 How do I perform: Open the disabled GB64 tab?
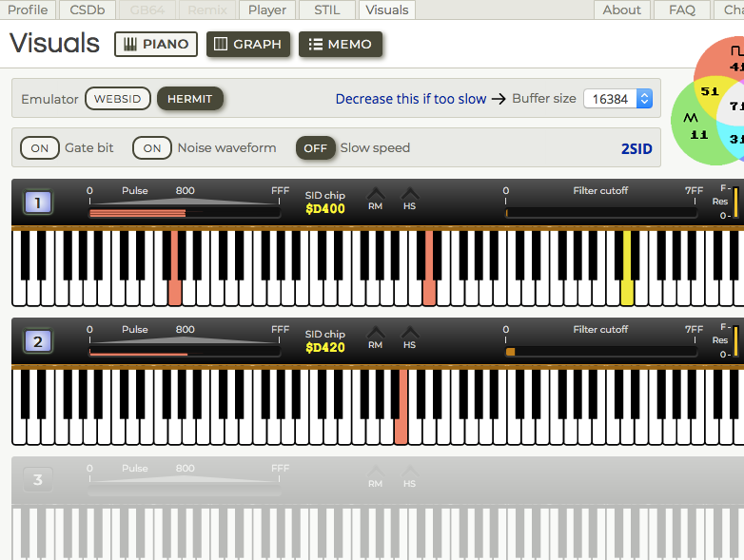[x=147, y=10]
